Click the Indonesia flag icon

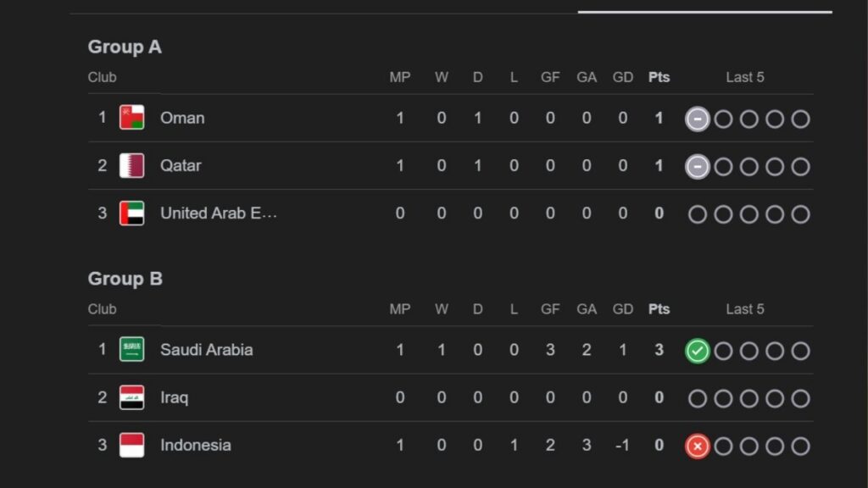[x=131, y=445]
